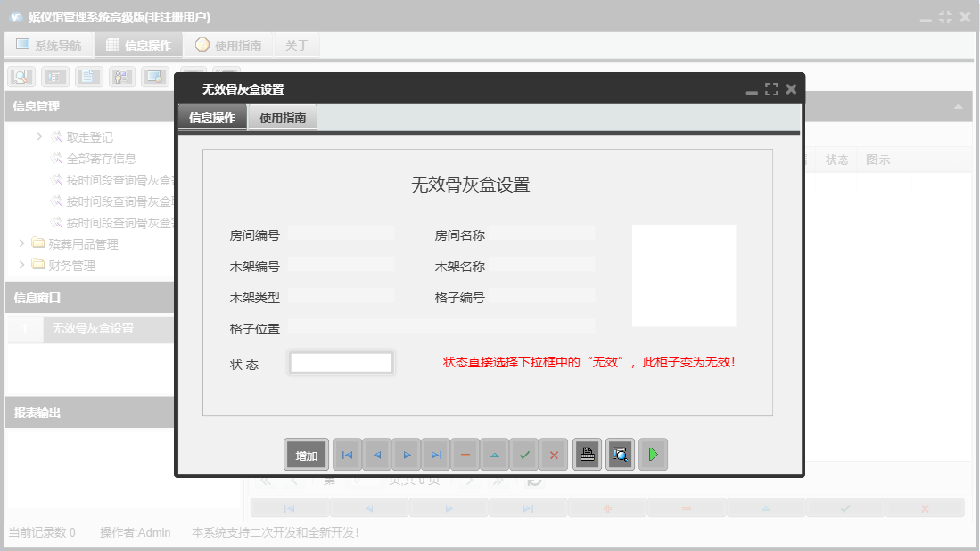Confirm the record with the green checkmark

point(524,454)
